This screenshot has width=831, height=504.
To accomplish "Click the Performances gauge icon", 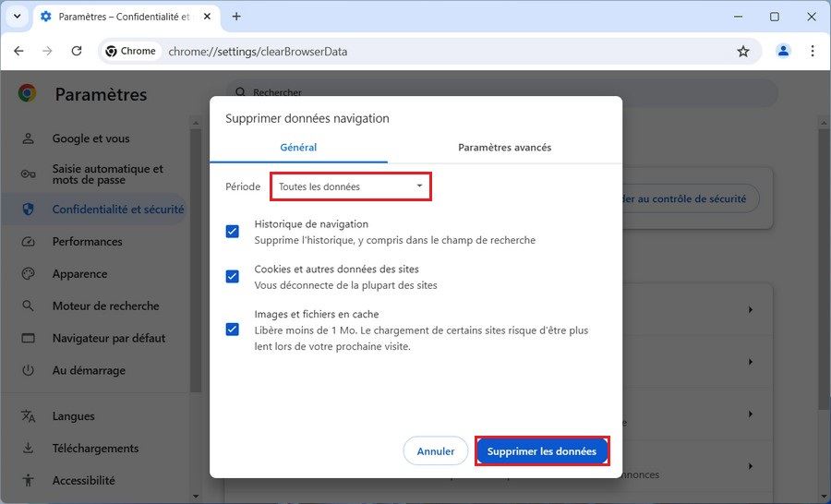I will pos(28,242).
